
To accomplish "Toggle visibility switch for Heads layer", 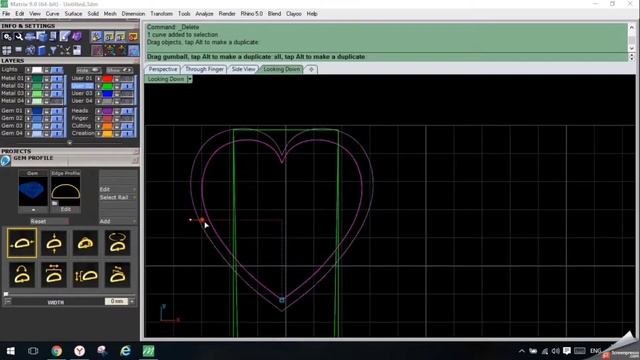I will pyautogui.click(x=127, y=111).
